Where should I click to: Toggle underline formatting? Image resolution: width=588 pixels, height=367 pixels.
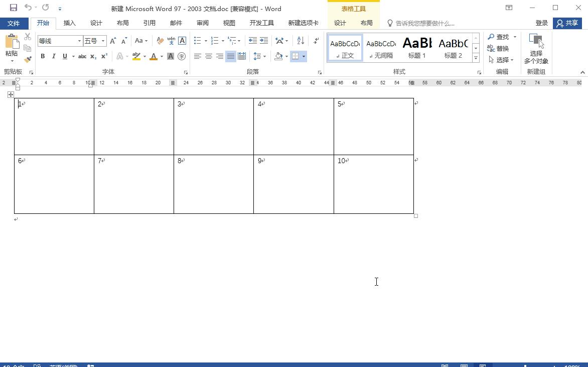65,56
